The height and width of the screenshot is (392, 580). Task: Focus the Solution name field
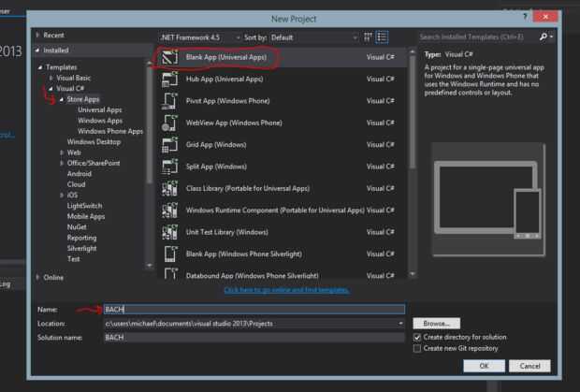click(x=254, y=337)
